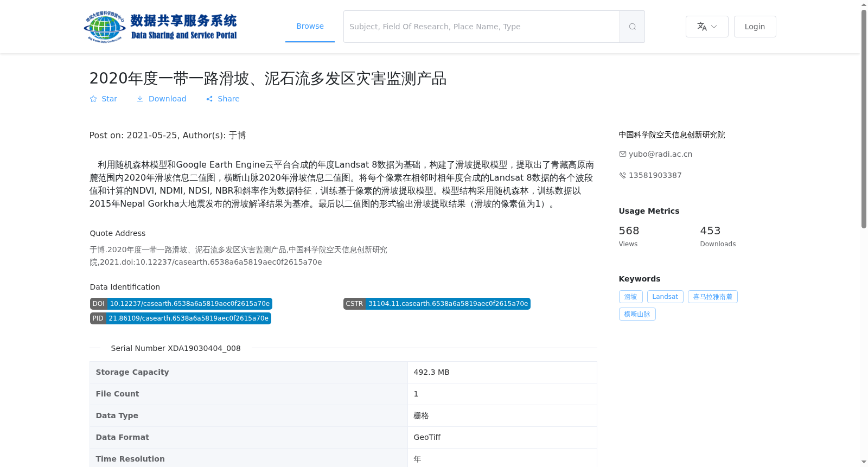Click the 568 Views metric

click(x=629, y=236)
